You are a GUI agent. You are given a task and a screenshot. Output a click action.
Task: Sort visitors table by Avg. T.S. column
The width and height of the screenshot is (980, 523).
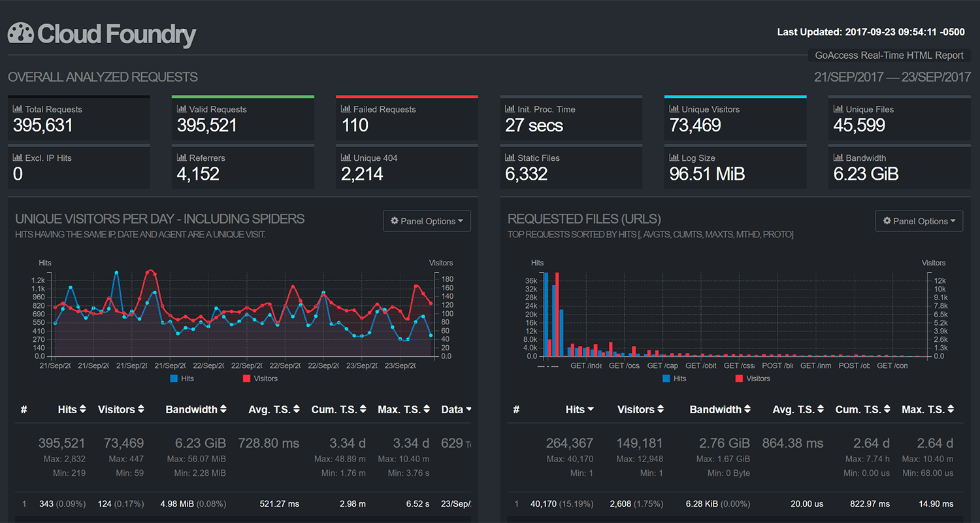click(274, 409)
